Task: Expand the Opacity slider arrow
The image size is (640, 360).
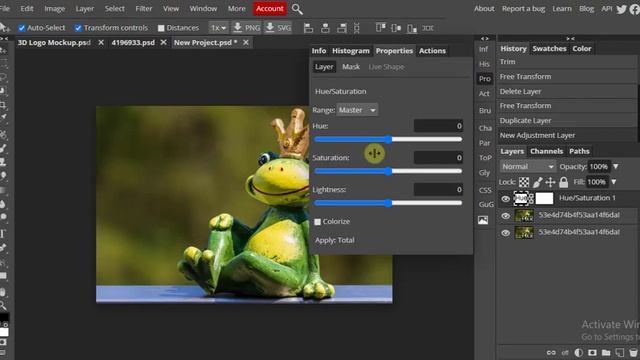Action: click(616, 167)
